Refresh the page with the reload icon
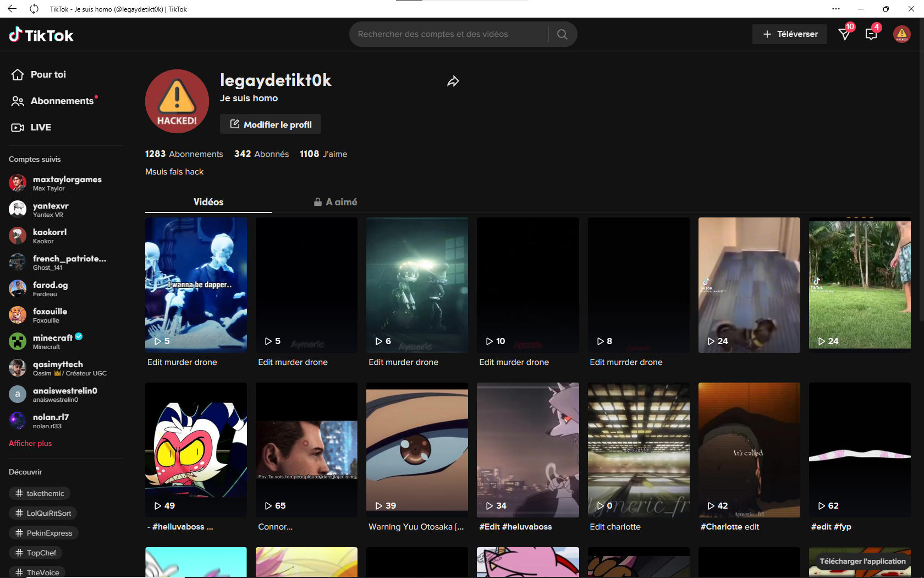 tap(34, 9)
